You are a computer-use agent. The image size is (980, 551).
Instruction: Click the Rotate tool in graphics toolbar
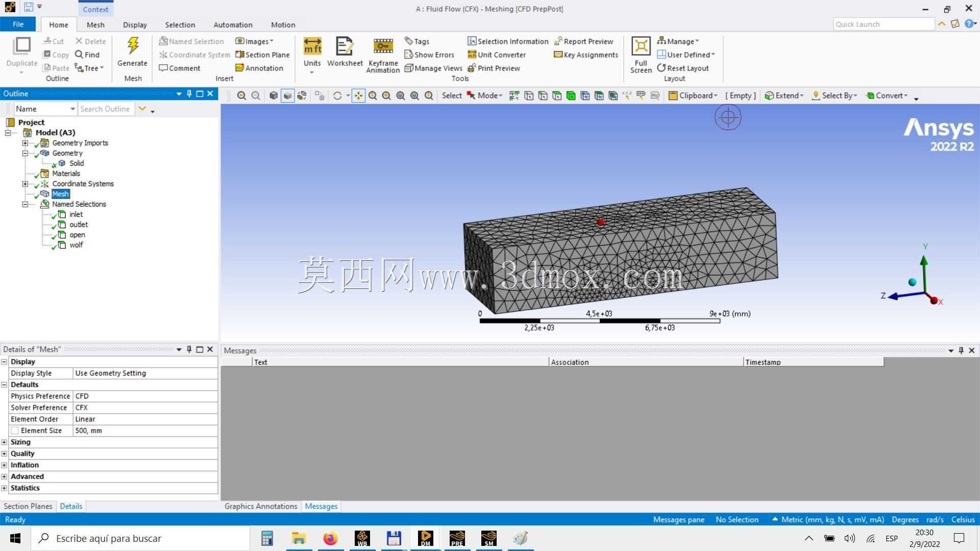click(337, 95)
